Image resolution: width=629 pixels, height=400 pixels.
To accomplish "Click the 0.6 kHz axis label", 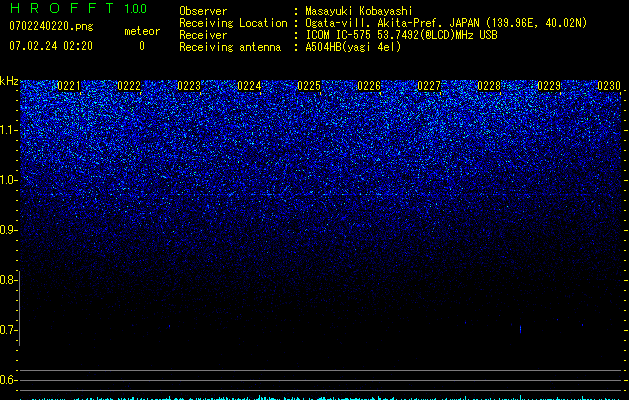I will (8, 380).
